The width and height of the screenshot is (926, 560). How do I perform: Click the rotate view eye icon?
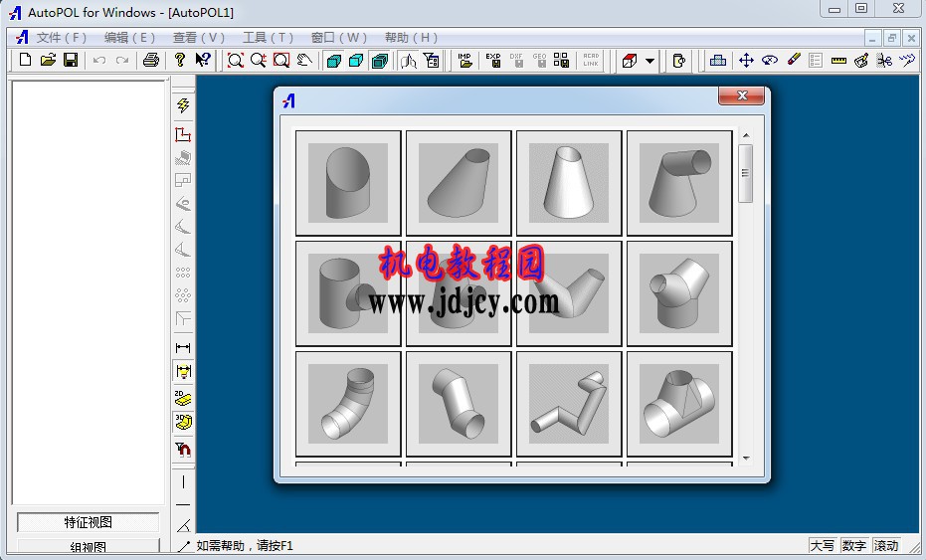(770, 61)
